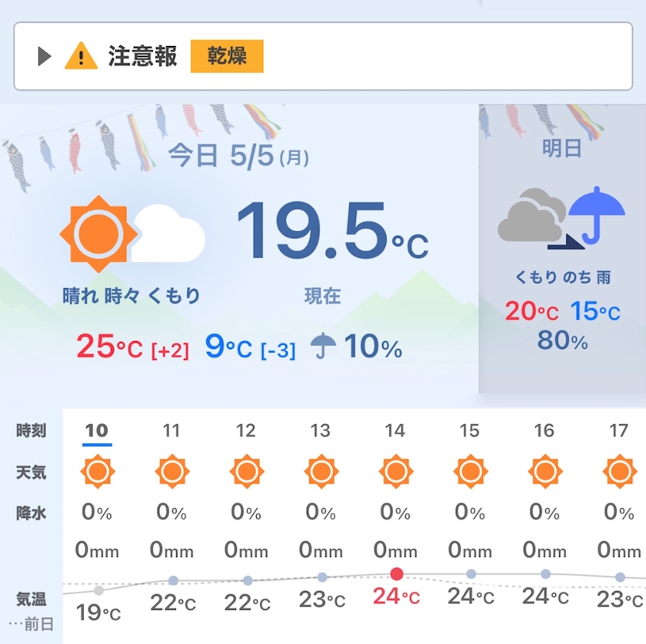
Task: Select the 明日 forecast panel heading
Action: tap(562, 148)
